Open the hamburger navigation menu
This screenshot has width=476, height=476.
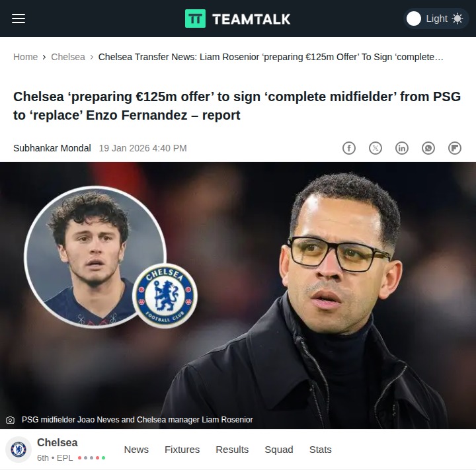pyautogui.click(x=19, y=19)
